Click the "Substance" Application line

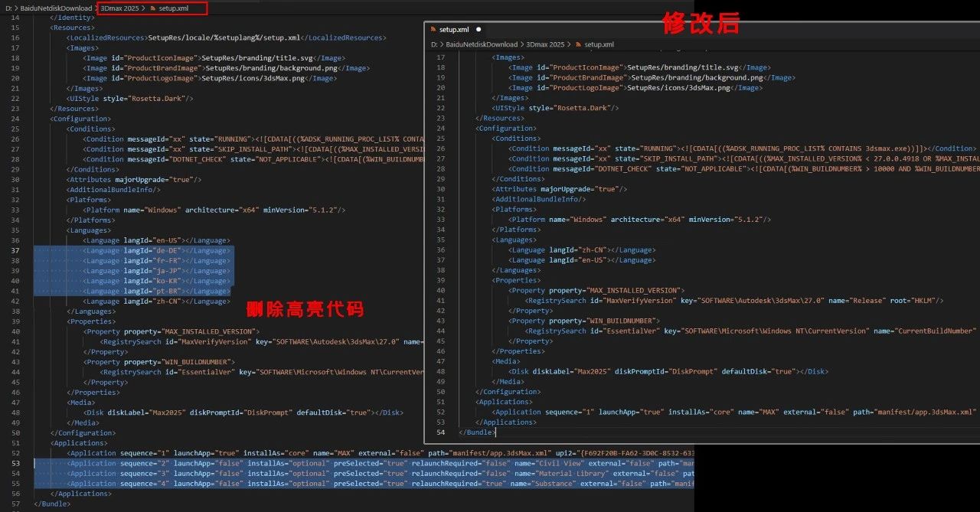[x=381, y=484]
